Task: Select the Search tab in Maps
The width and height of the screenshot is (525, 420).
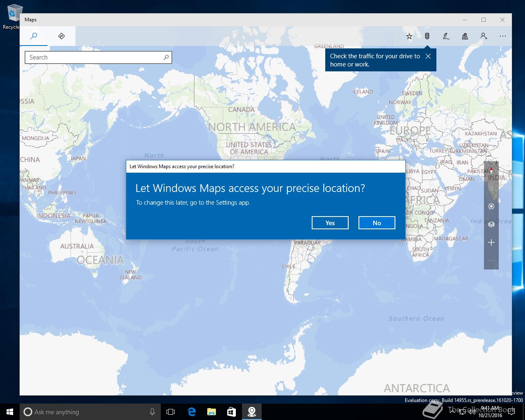Action: (x=34, y=36)
